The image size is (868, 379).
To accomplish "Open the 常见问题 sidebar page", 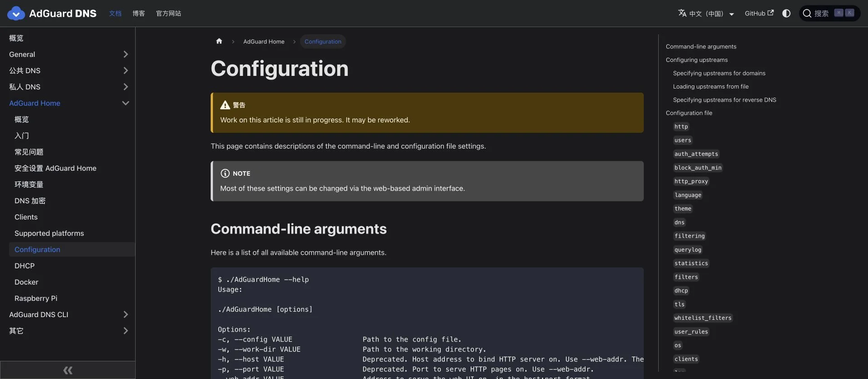I will click(29, 152).
